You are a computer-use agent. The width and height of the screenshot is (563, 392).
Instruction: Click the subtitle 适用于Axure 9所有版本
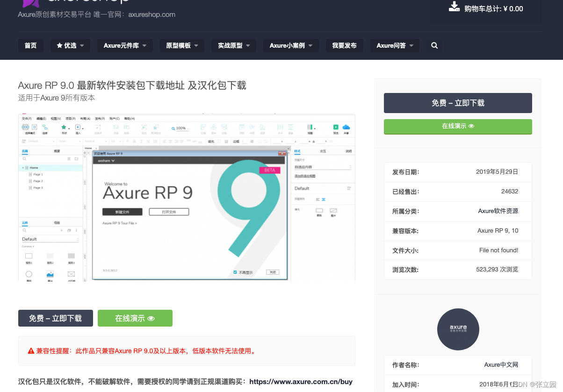(57, 98)
